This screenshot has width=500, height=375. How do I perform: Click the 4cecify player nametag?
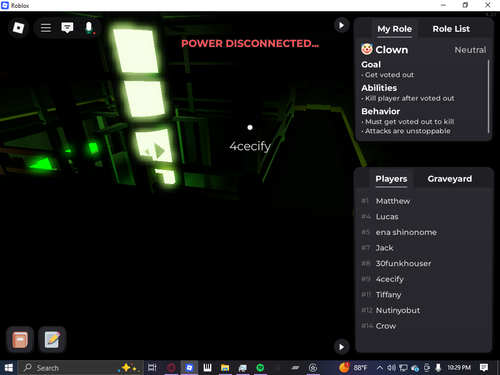coord(250,146)
